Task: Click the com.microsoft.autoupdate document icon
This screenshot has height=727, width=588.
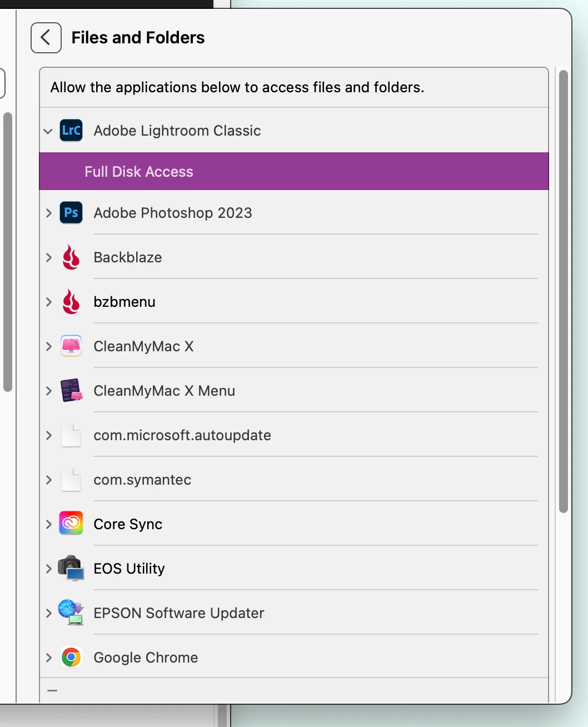Action: coord(71,435)
